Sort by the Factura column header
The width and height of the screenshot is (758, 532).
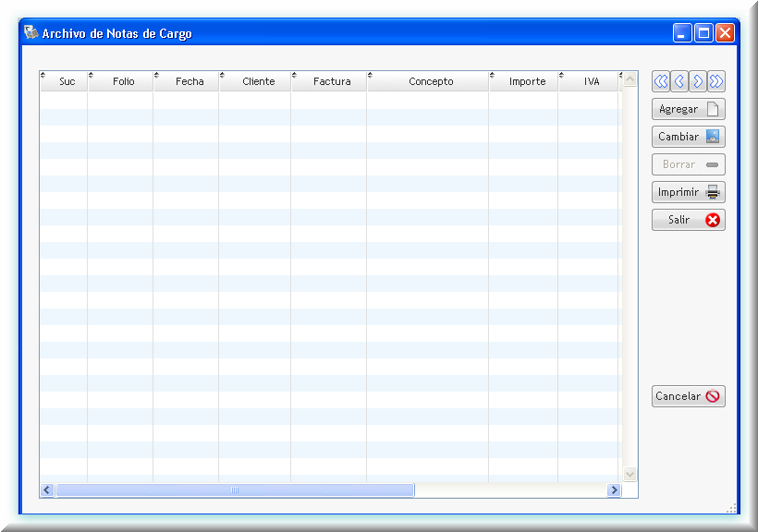click(329, 81)
